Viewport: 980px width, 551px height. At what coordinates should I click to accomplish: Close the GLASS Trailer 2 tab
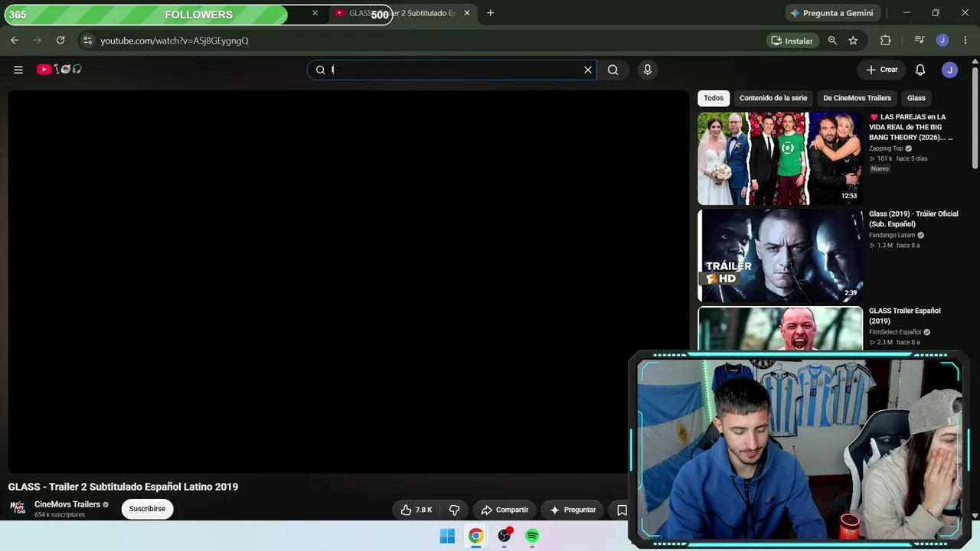(x=467, y=13)
